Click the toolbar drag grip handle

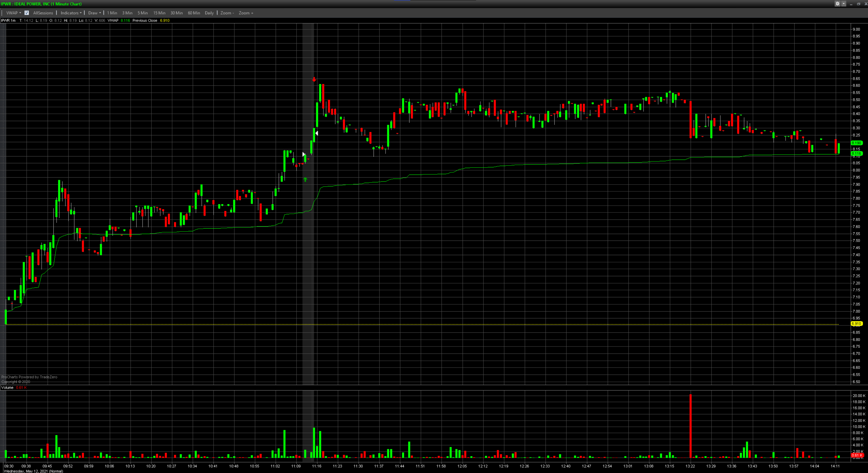(2, 13)
